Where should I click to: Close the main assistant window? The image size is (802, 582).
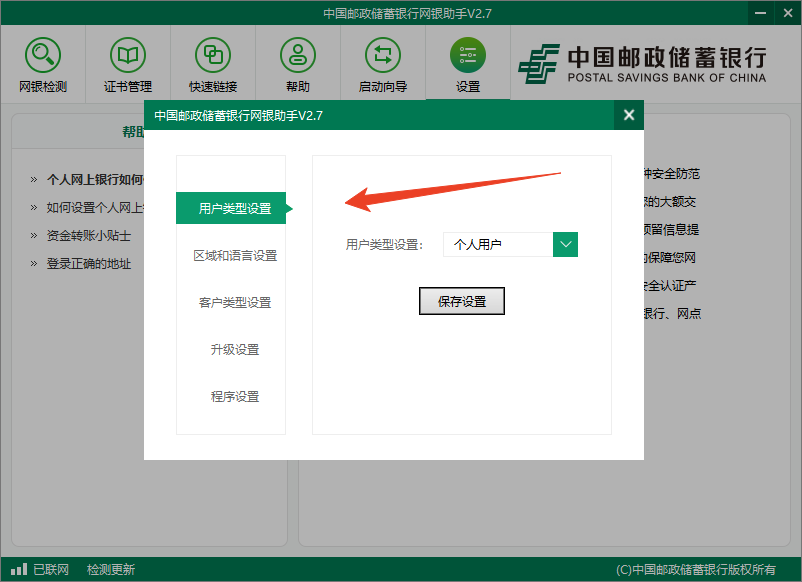[x=788, y=13]
